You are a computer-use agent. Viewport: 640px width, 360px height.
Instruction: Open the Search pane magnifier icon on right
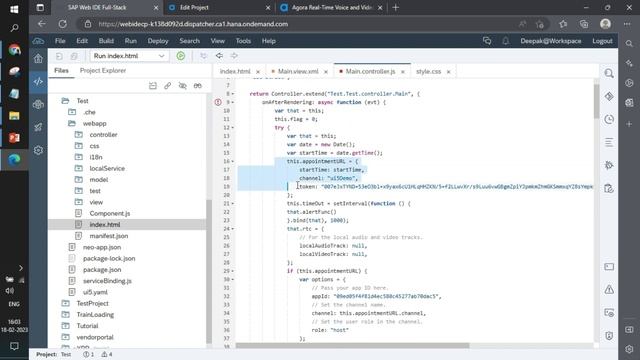[x=609, y=73]
